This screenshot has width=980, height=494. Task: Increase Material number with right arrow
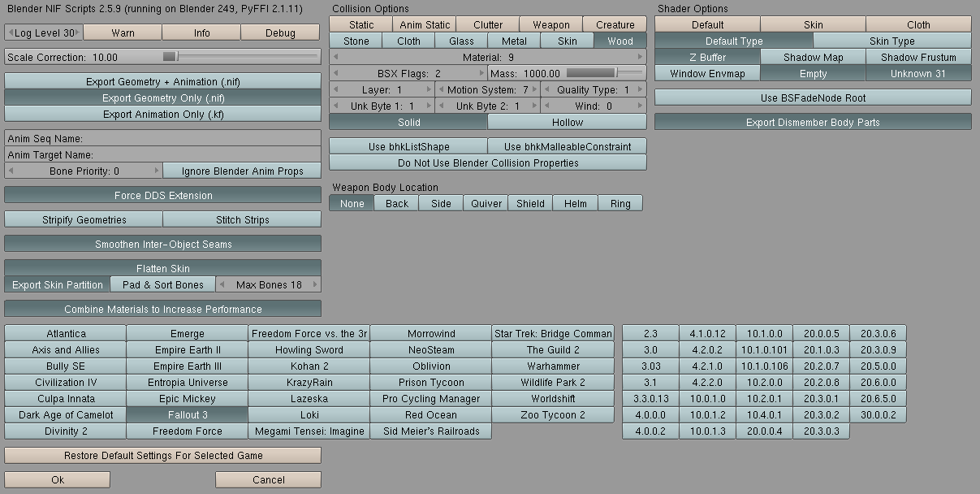(641, 57)
